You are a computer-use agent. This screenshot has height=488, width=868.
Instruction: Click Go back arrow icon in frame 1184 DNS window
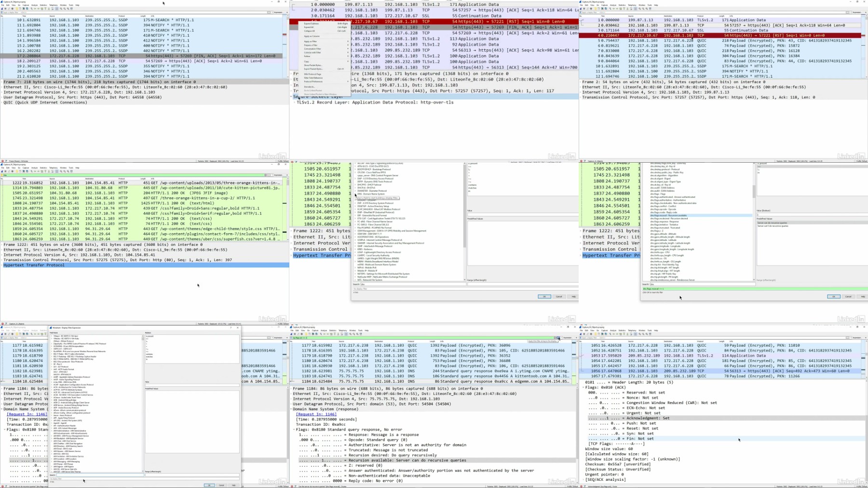click(x=324, y=334)
